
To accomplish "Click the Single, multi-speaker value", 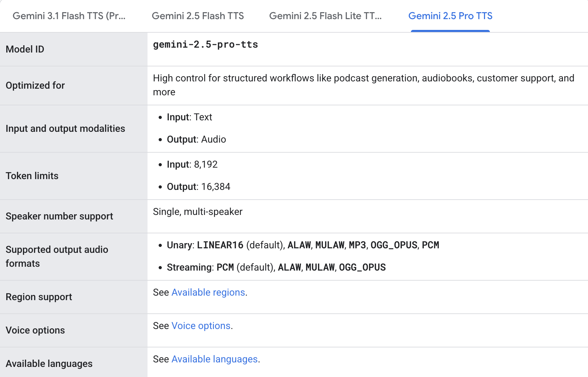I will click(x=198, y=212).
